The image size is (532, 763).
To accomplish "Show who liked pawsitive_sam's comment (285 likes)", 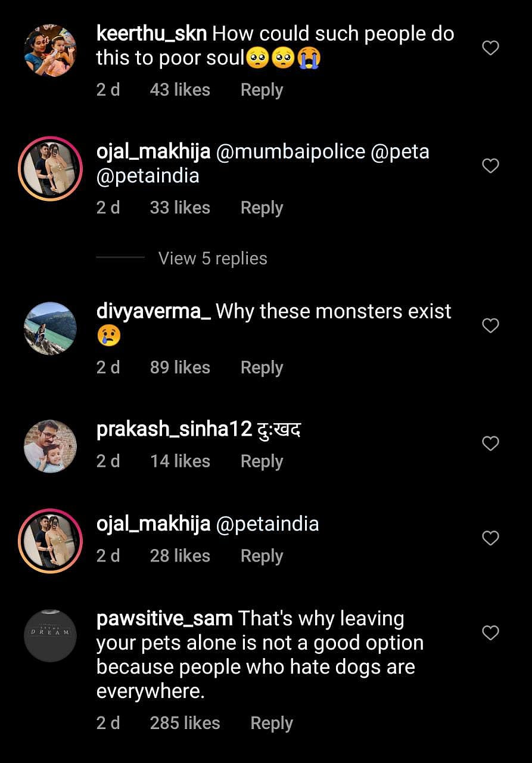I will coord(185,723).
